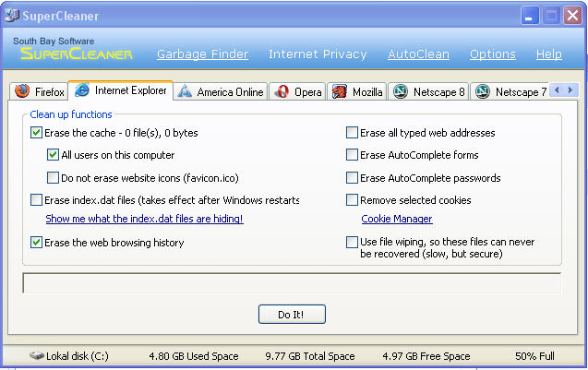Enable Do not erase website icons
Viewport: 588px width, 370px height.
coord(53,178)
